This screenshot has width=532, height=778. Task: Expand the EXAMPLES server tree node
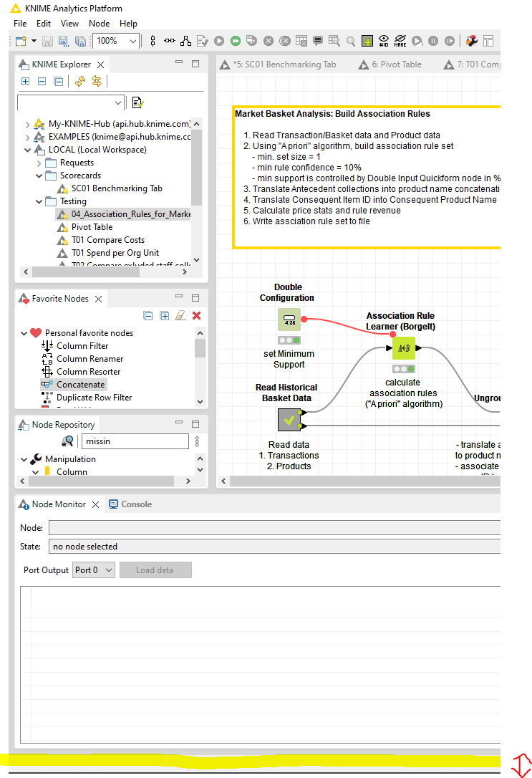pyautogui.click(x=28, y=137)
